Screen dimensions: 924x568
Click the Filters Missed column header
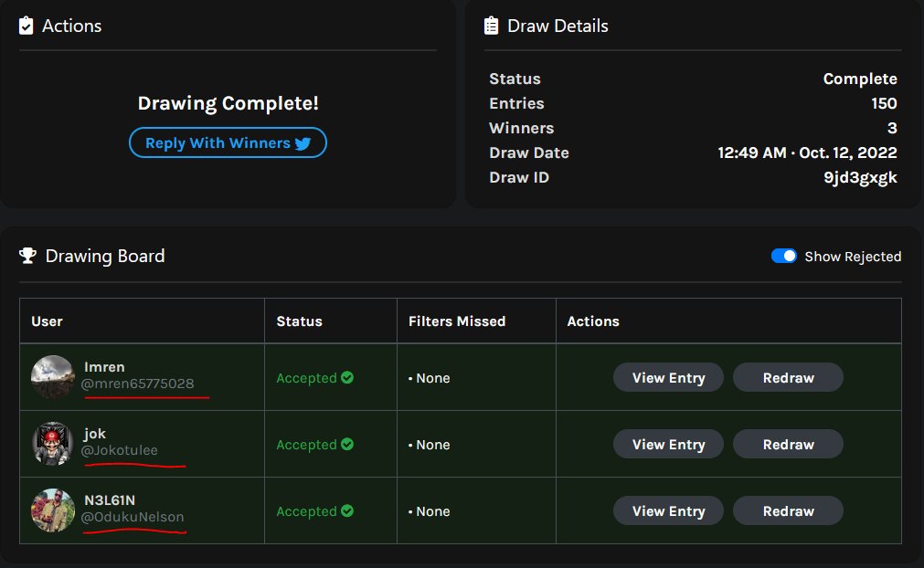(457, 321)
